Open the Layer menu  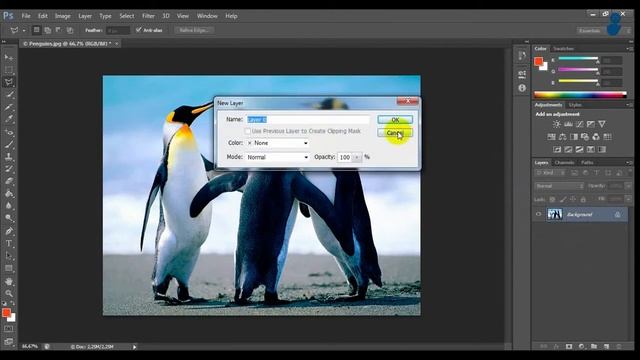coord(85,16)
